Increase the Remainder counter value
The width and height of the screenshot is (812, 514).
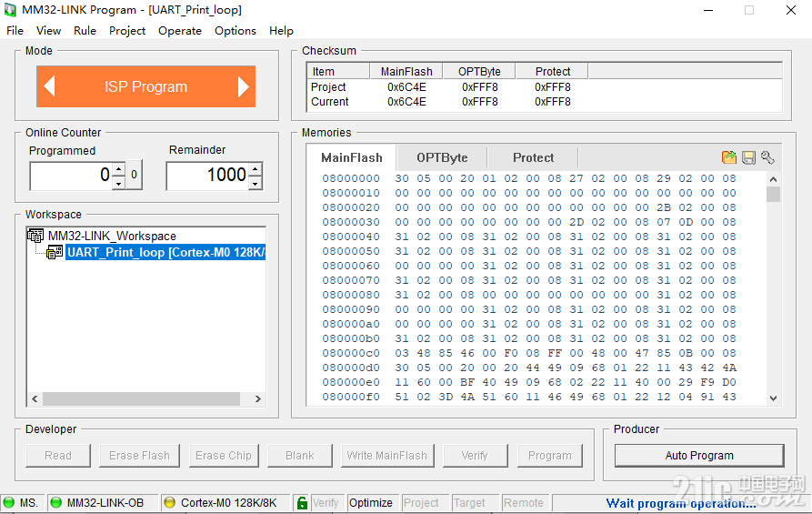point(256,169)
